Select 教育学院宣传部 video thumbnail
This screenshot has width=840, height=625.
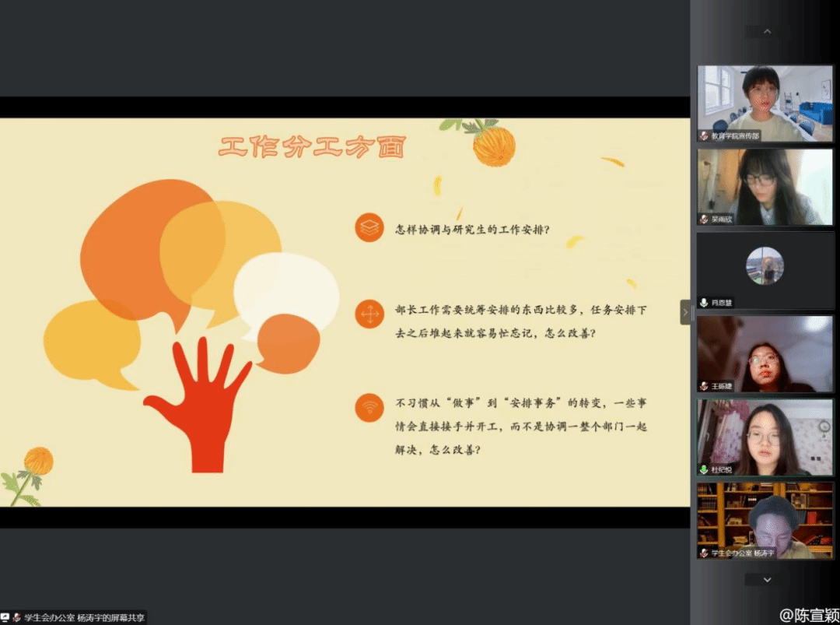pos(765,101)
